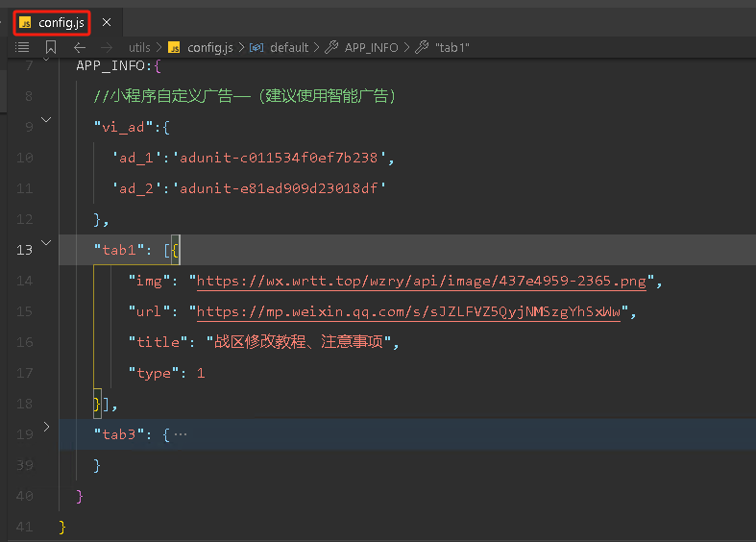The image size is (756, 542).
Task: Click the "tab3" key
Action: (x=119, y=434)
